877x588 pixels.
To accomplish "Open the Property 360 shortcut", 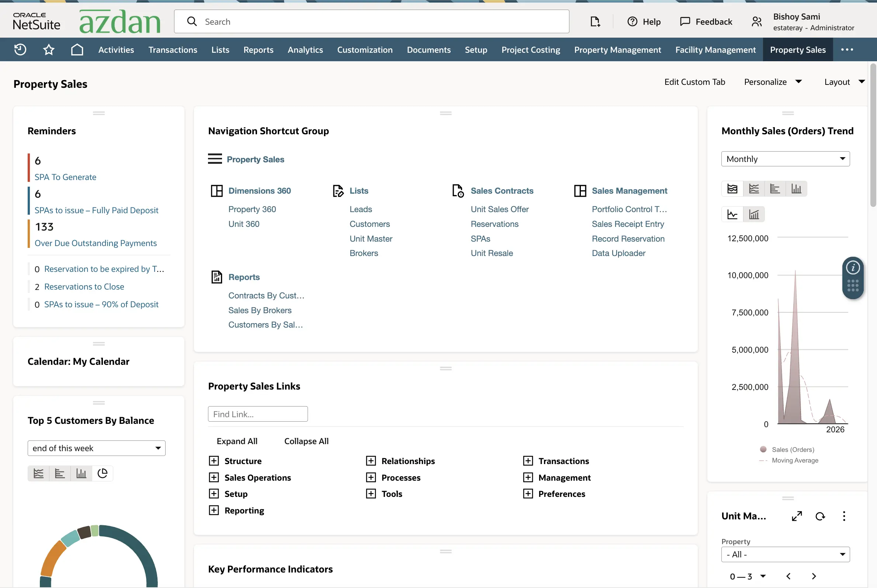I will pyautogui.click(x=252, y=209).
